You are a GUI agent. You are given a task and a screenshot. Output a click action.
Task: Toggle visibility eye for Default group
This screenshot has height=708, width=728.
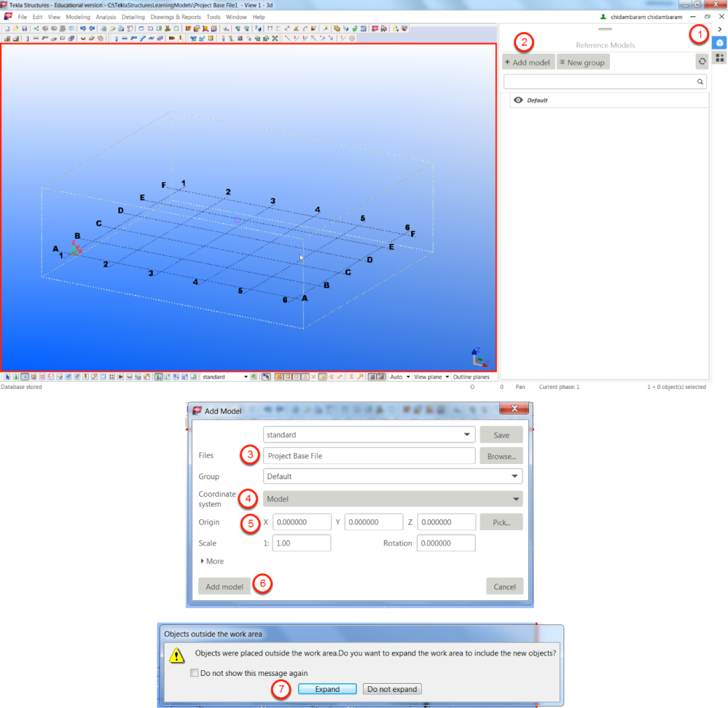pos(518,101)
